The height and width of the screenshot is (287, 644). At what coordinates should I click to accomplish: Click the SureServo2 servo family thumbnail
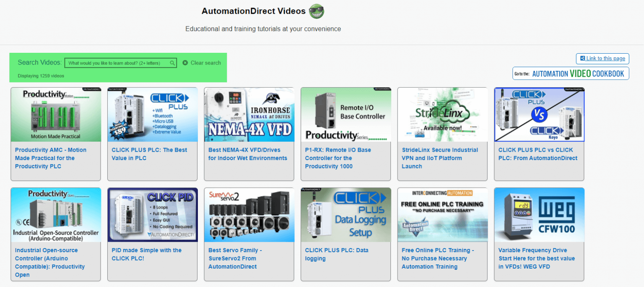[249, 215]
